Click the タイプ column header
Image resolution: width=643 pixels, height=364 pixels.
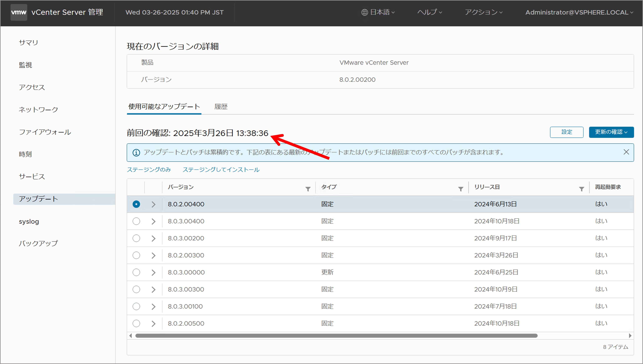tap(329, 187)
